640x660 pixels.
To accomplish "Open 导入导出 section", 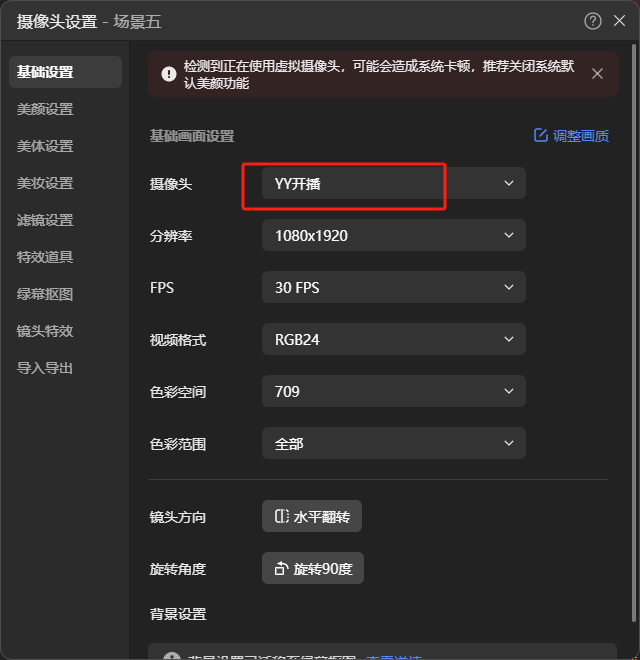I will (x=45, y=368).
